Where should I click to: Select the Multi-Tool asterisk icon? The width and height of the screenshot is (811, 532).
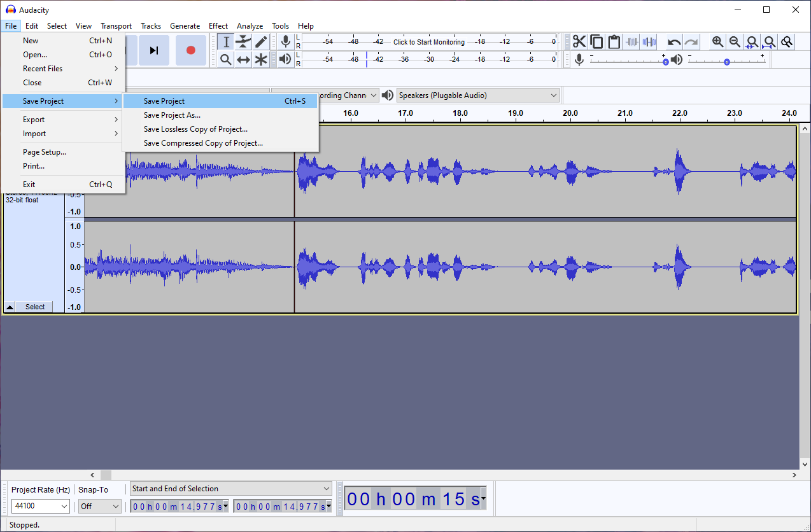pos(261,59)
